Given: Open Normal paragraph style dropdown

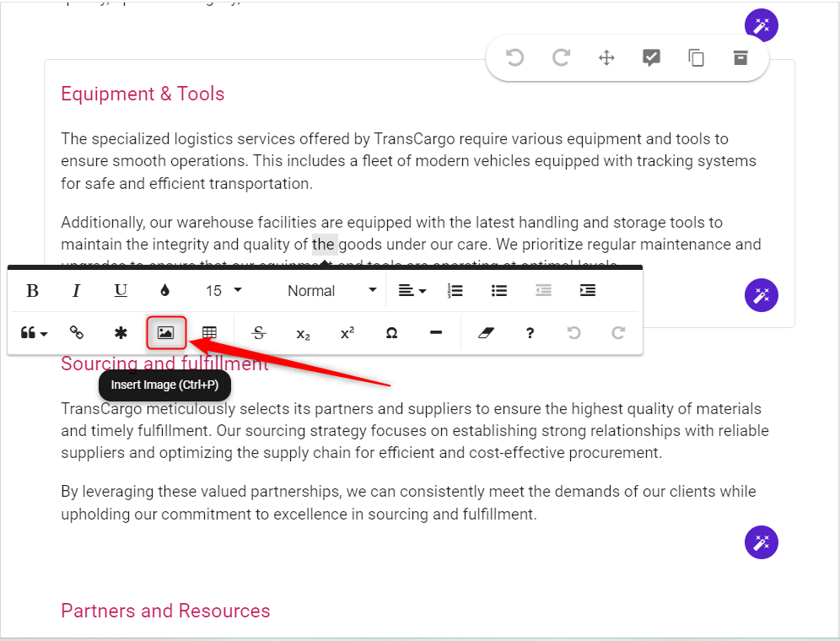Looking at the screenshot, I should point(331,290).
